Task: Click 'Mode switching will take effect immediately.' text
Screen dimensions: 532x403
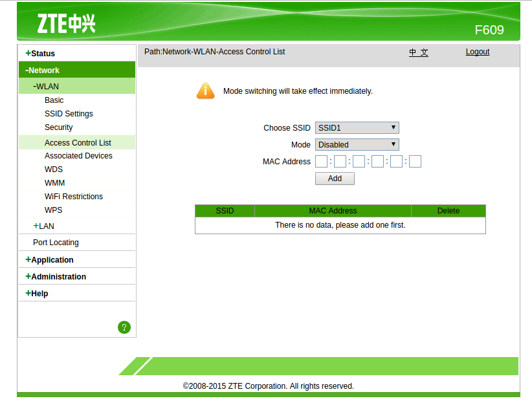Action: (x=298, y=91)
